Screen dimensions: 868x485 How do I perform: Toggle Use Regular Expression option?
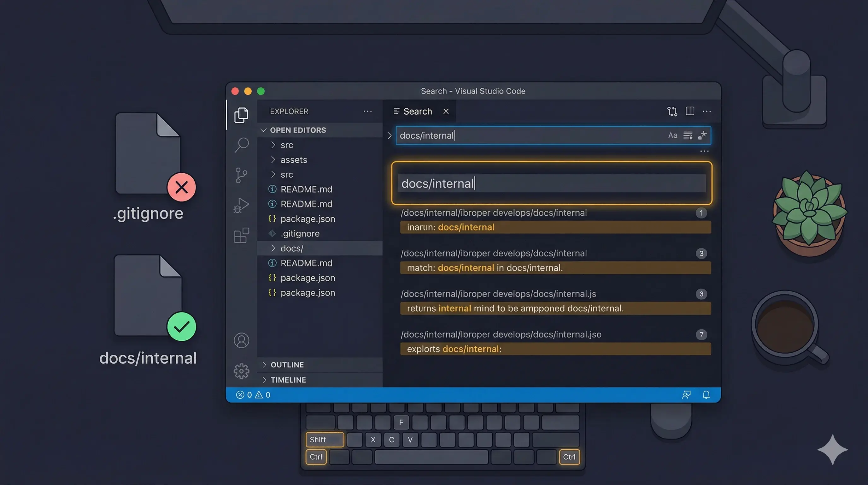coord(702,135)
